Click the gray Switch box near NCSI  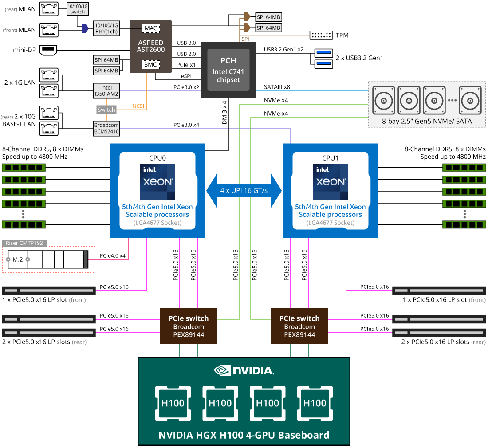click(106, 110)
